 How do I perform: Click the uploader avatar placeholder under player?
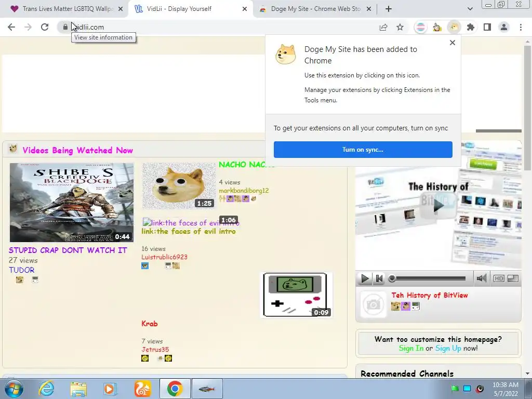click(373, 304)
